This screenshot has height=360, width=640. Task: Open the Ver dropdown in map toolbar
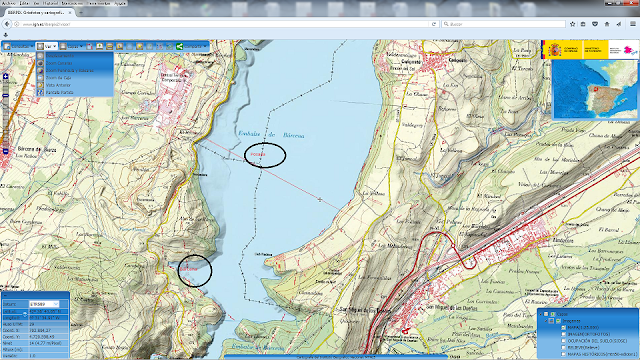coord(46,47)
